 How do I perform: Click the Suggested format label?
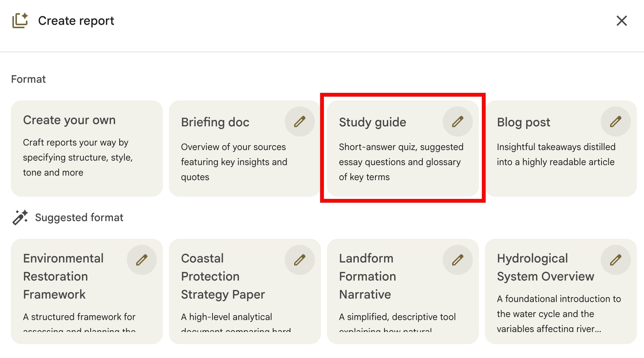79,217
